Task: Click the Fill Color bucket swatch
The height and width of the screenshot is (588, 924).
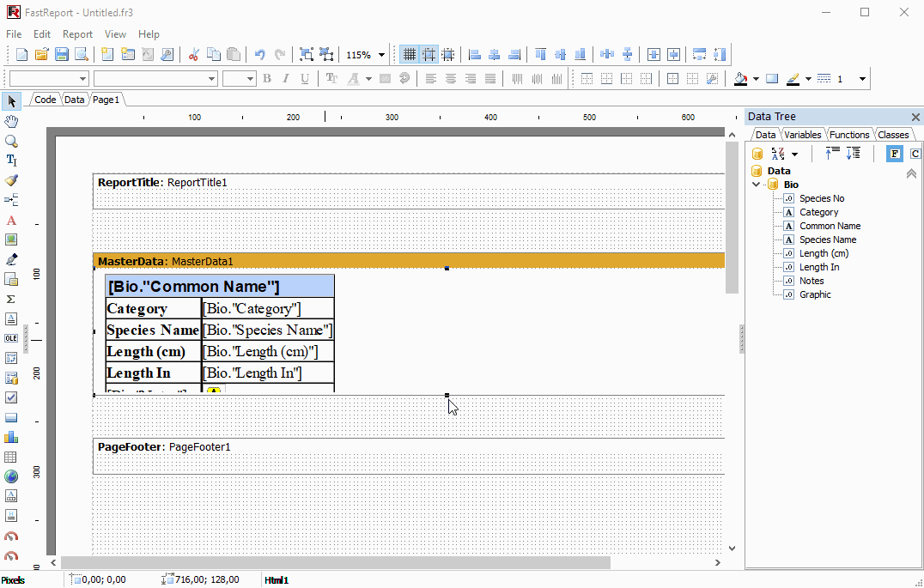Action: click(x=741, y=78)
